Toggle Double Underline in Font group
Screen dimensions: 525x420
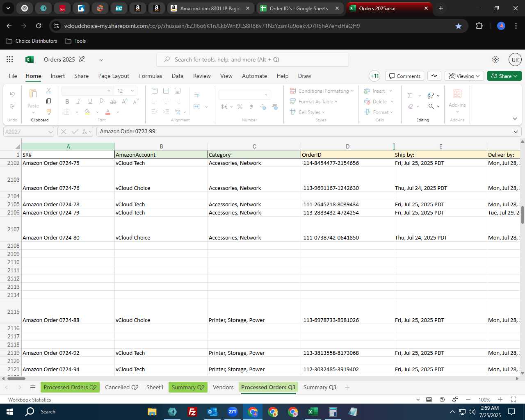(x=102, y=101)
